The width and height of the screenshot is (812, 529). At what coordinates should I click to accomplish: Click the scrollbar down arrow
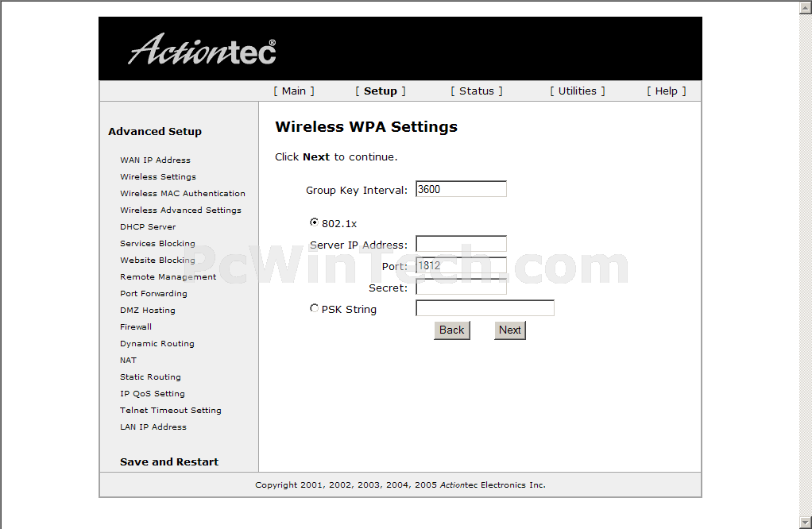point(806,523)
